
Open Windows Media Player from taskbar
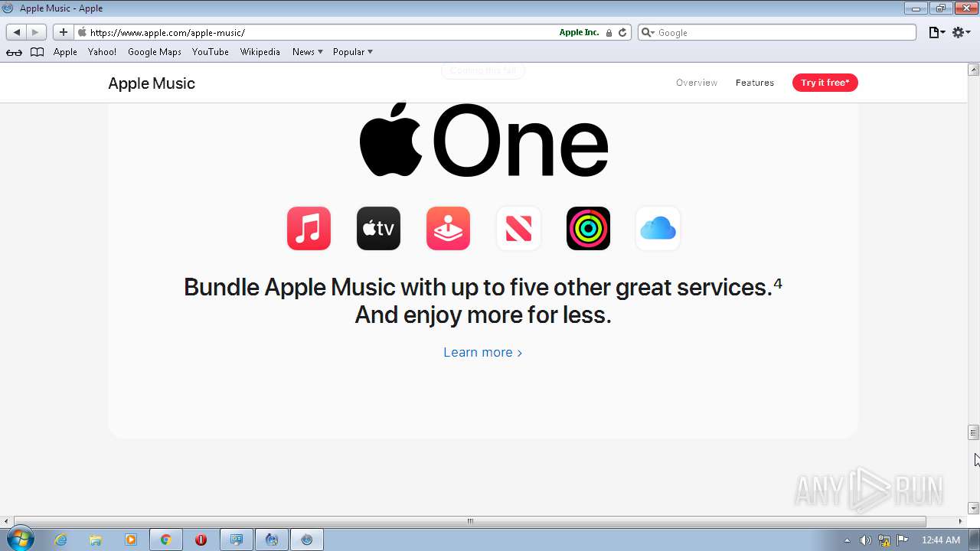(x=131, y=540)
